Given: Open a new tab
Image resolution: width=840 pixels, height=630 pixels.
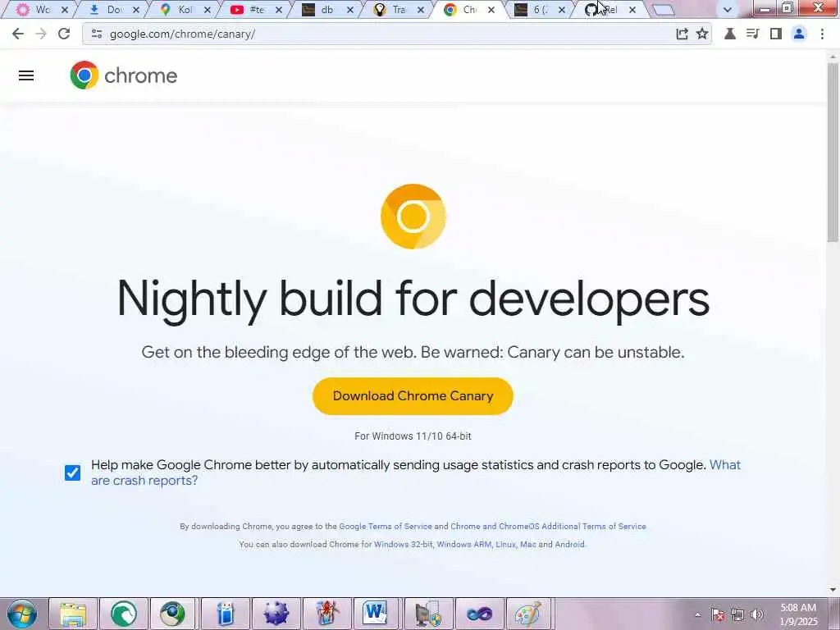Looking at the screenshot, I should 664,10.
